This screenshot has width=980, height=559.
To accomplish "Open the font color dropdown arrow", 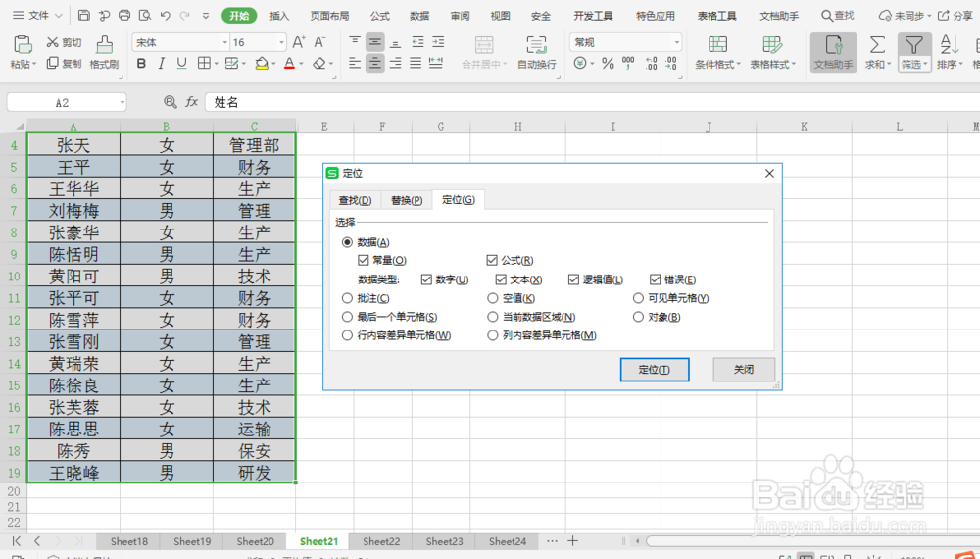I will click(301, 64).
